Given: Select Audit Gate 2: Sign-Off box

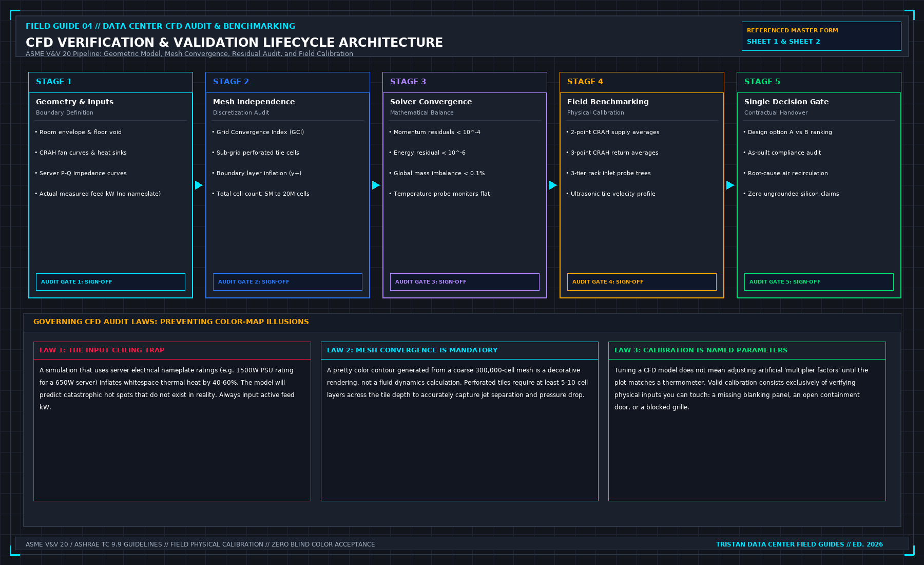Looking at the screenshot, I should 287,282.
